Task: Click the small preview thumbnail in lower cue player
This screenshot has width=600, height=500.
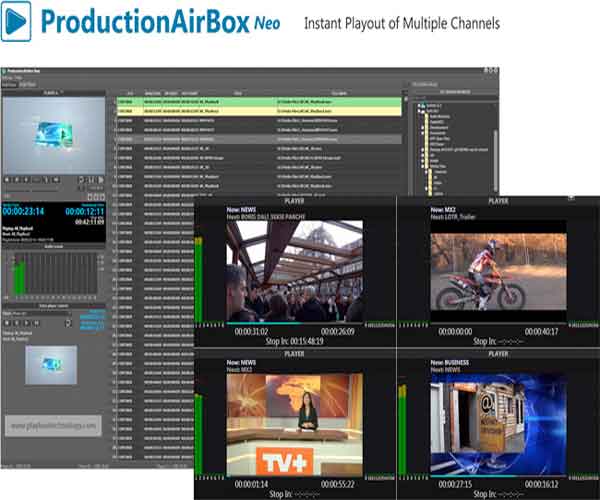Action: (x=51, y=365)
